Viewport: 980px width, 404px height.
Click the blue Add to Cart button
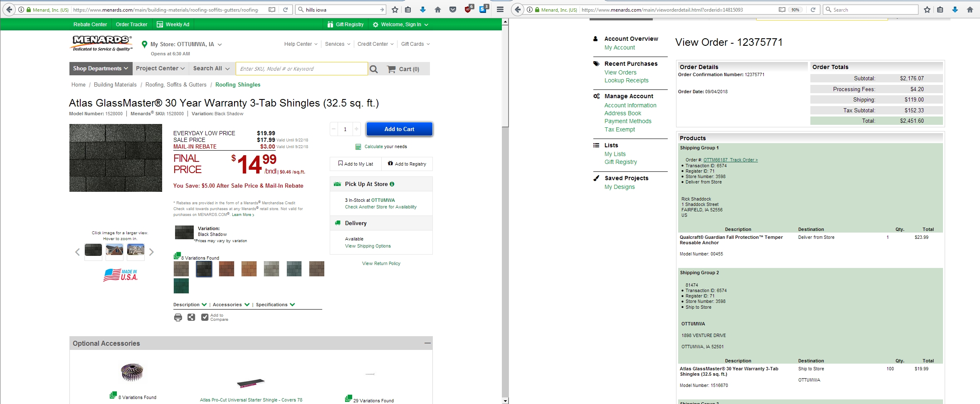(x=399, y=129)
